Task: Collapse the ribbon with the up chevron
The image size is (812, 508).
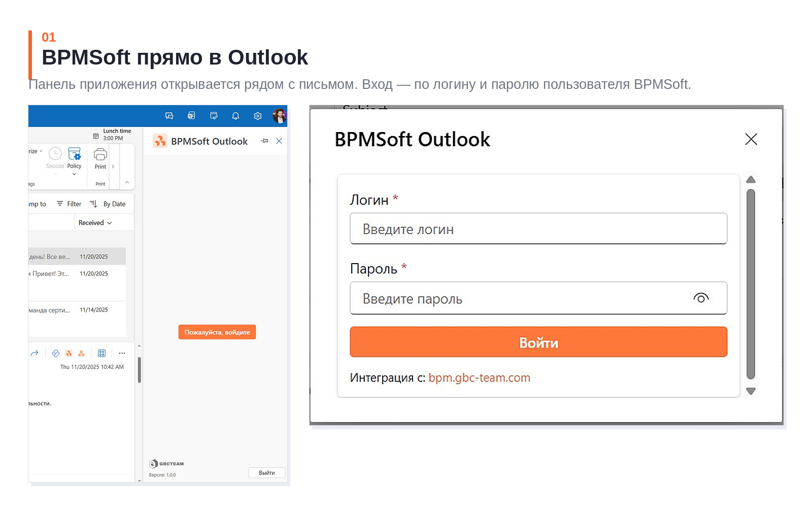Action: (127, 182)
